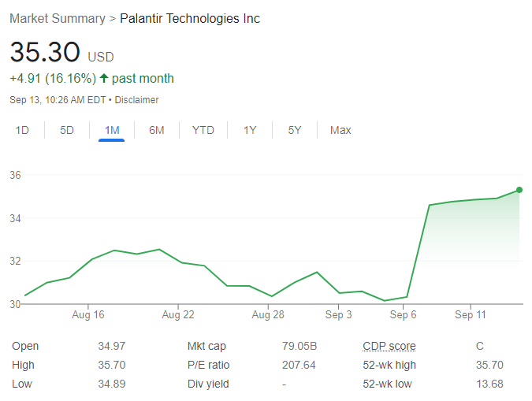The image size is (532, 401).
Task: Switch to the 5D chart view
Action: (67, 130)
